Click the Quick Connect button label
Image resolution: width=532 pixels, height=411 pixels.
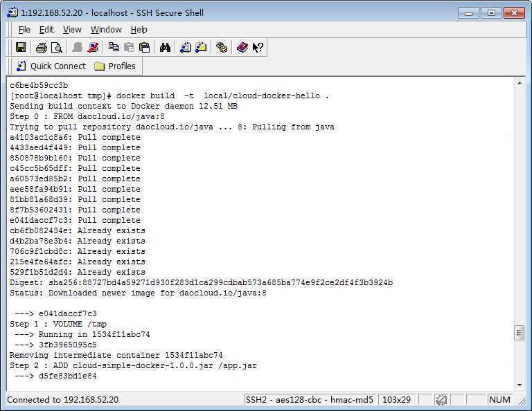click(x=58, y=66)
